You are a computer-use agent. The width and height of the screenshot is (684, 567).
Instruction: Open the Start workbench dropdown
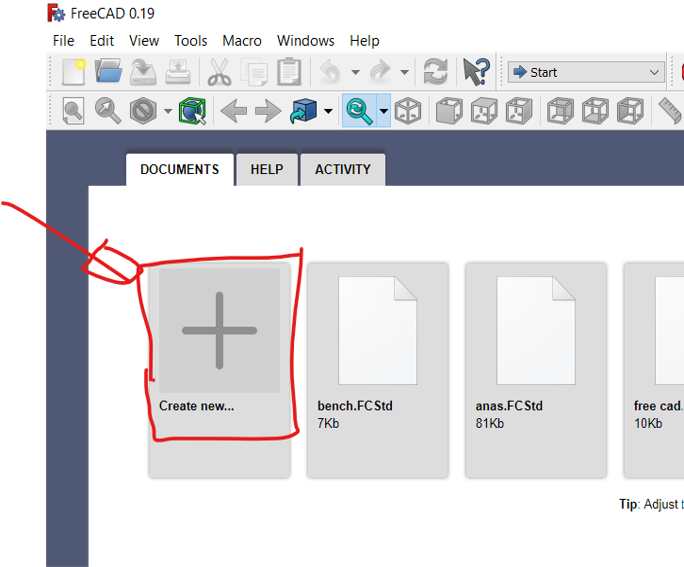pos(586,72)
